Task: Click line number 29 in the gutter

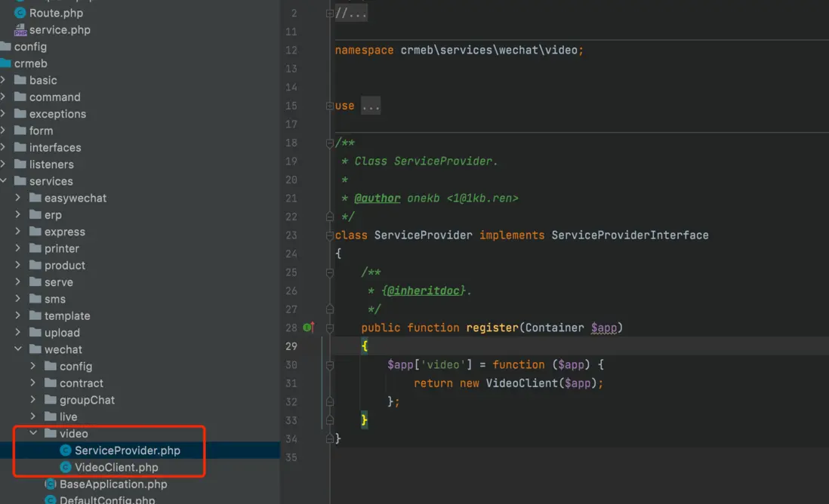Action: click(291, 346)
